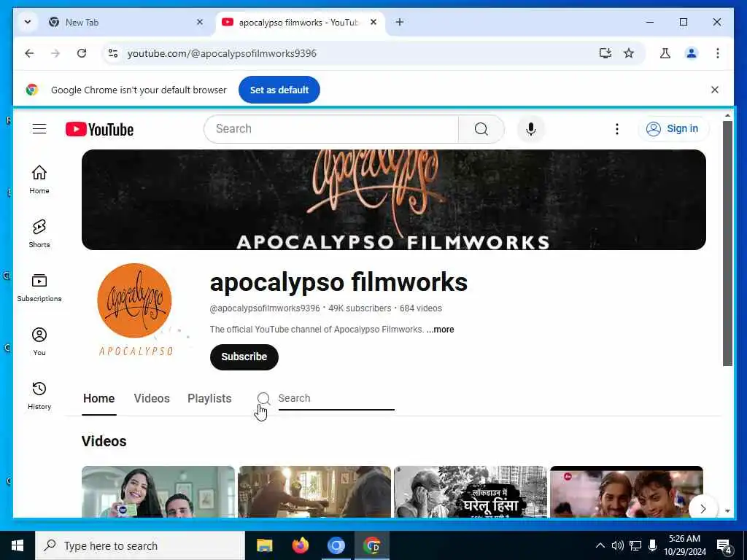
Task: Click the Chrome address bar URL
Action: [222, 53]
